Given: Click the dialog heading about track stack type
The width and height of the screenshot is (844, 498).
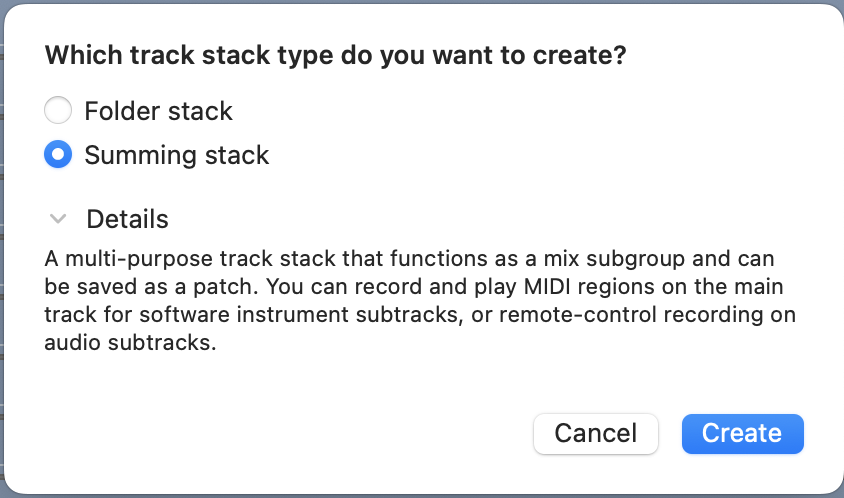Looking at the screenshot, I should pyautogui.click(x=336, y=55).
